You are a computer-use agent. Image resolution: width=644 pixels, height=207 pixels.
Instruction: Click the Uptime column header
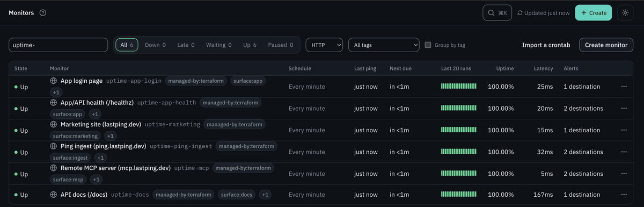click(x=505, y=68)
